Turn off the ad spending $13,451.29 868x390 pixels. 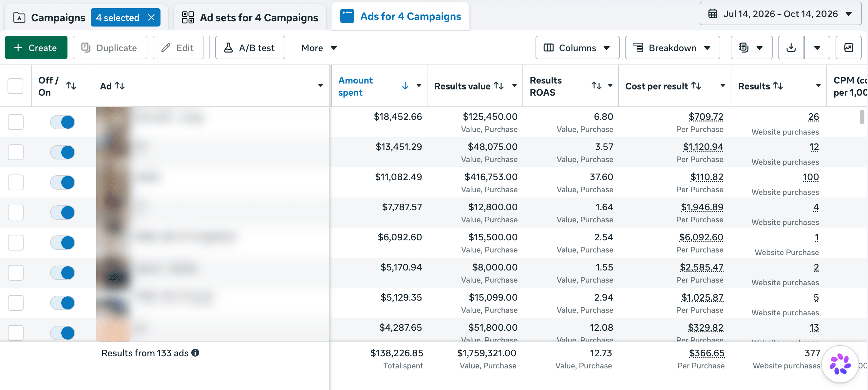coord(63,152)
